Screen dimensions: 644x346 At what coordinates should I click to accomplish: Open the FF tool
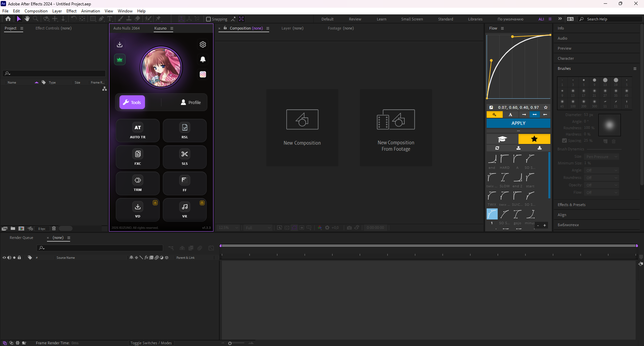coord(185,184)
